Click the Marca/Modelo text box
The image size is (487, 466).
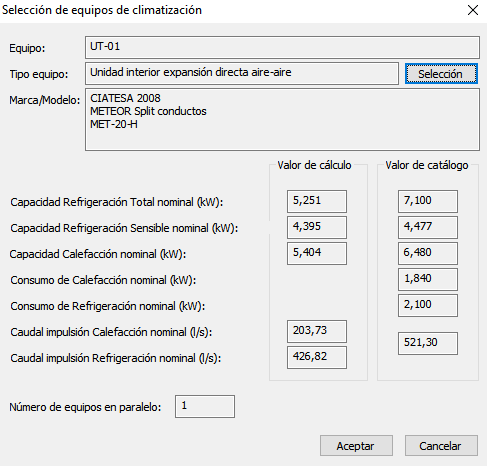click(282, 119)
